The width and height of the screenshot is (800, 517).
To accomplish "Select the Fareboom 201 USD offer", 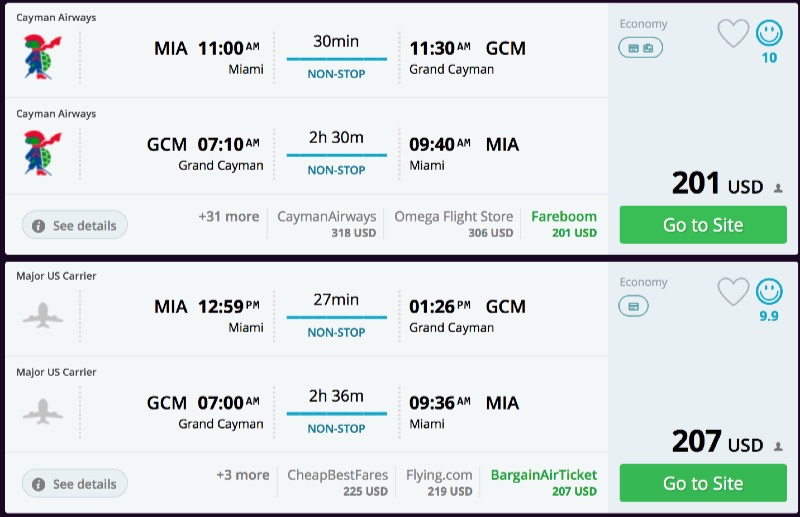I will (x=564, y=224).
